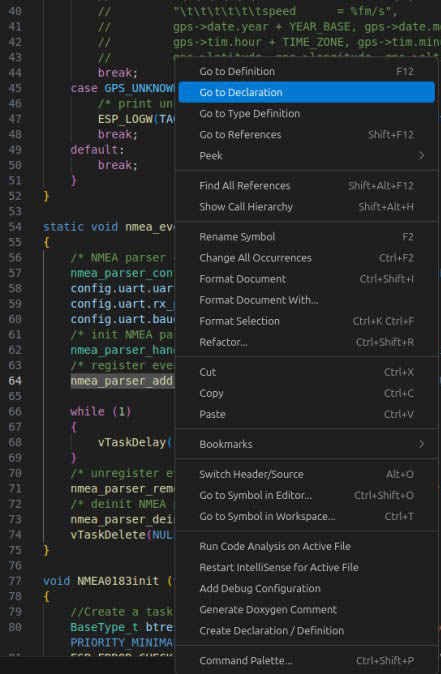This screenshot has width=441, height=674.
Task: Choose Go to Definition from context menu
Action: [x=306, y=71]
